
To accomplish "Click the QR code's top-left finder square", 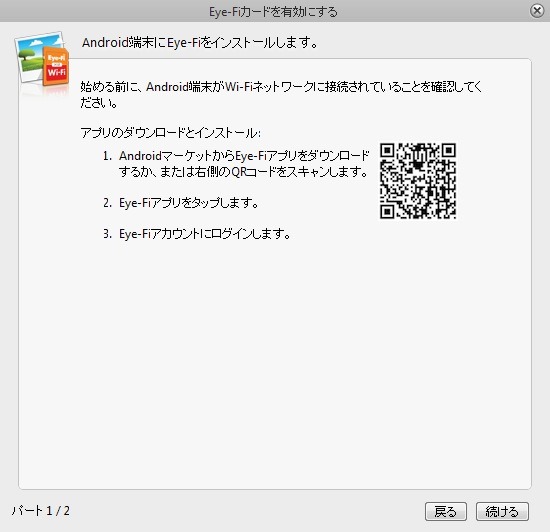I will pyautogui.click(x=387, y=150).
